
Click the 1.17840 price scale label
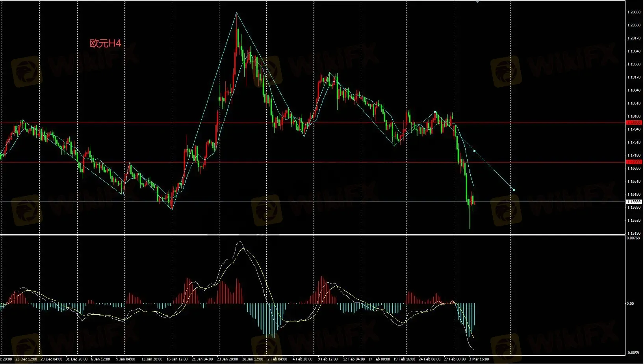click(x=634, y=129)
